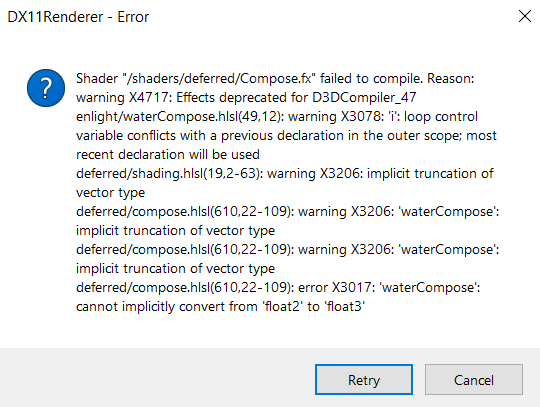
Task: Click the empty title bar area
Action: click(x=331, y=17)
